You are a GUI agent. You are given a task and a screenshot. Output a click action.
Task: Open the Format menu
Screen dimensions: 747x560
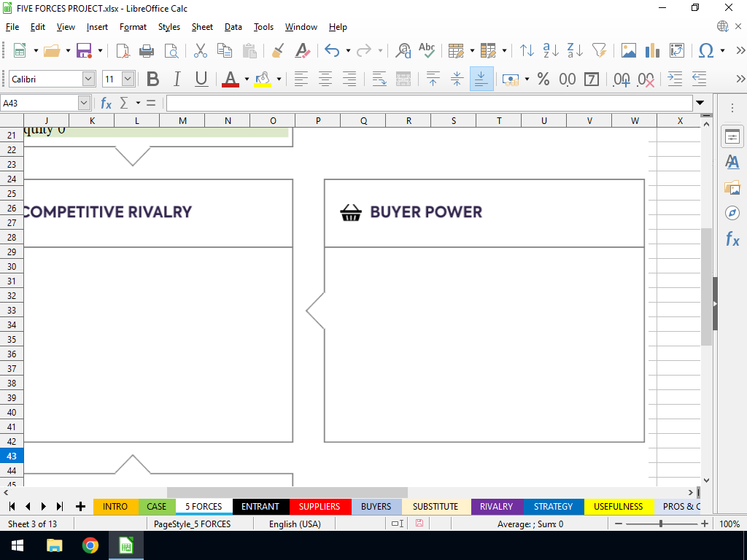[133, 27]
